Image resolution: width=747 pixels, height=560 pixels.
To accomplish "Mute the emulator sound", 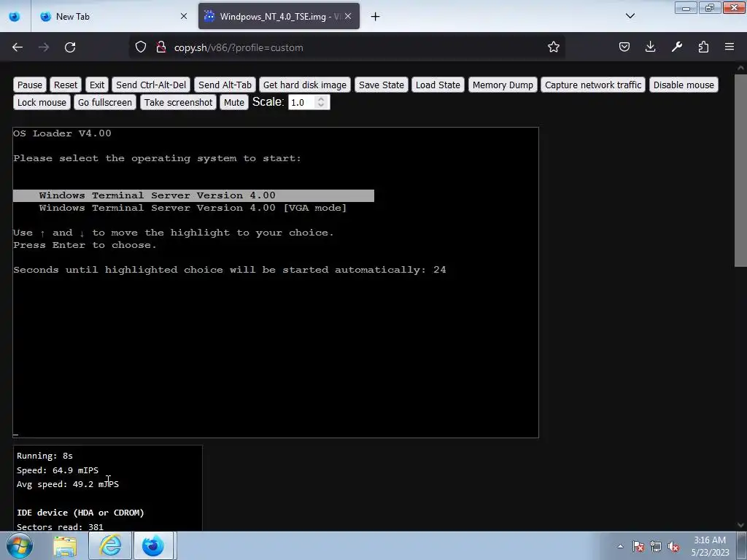I will click(234, 102).
